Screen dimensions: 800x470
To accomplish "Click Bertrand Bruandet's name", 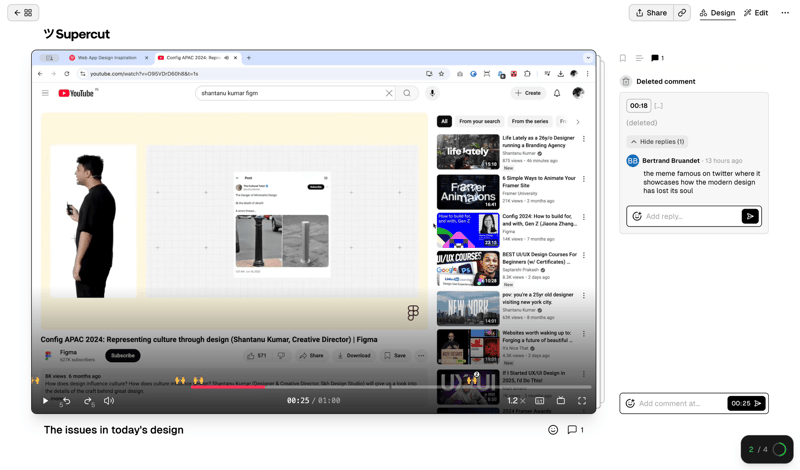I will tap(670, 161).
